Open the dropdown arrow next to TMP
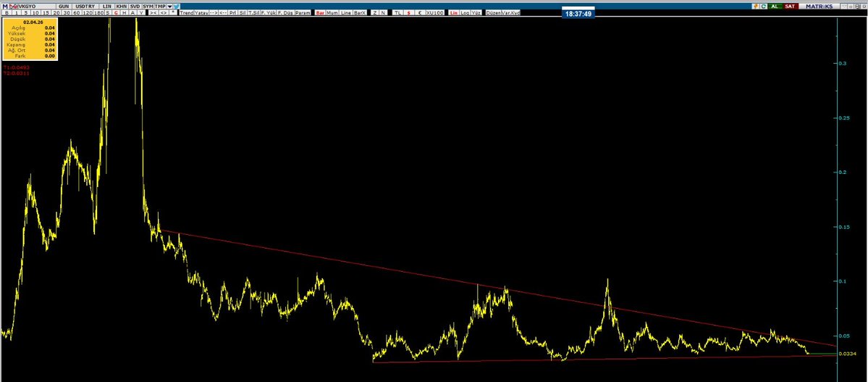The height and width of the screenshot is (382, 868). click(x=169, y=6)
